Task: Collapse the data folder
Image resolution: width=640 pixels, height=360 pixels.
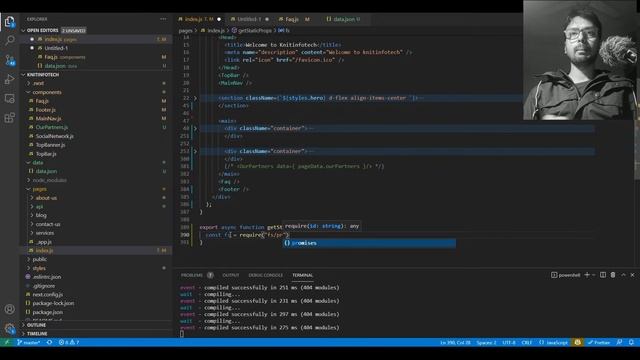Action: tap(29, 162)
